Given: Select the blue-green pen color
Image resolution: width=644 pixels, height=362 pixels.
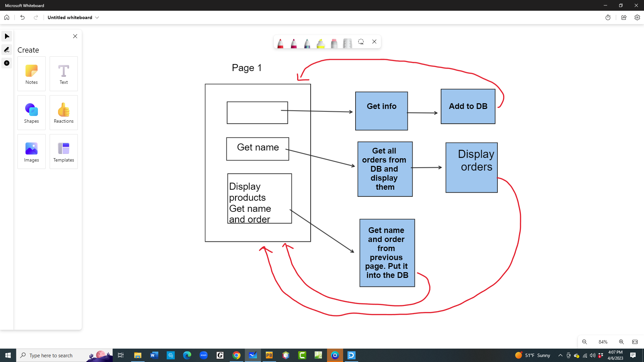Looking at the screenshot, I should click(307, 43).
